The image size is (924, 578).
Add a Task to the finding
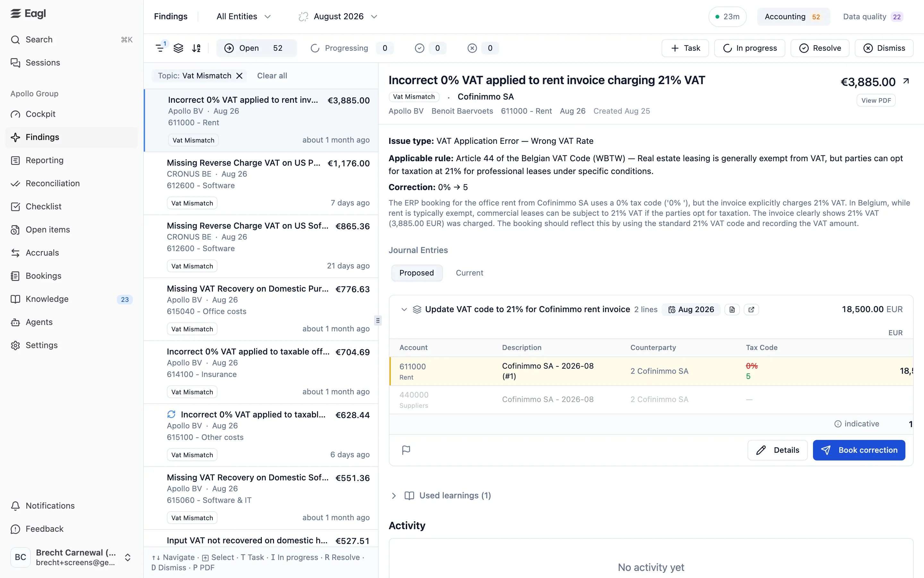[685, 48]
